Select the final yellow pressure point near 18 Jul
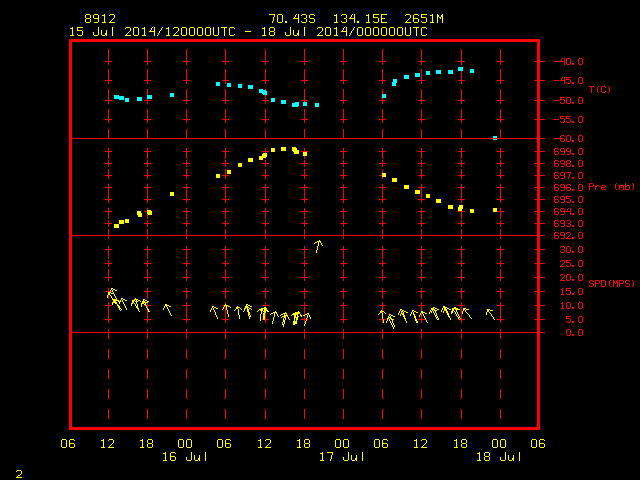Screen dimensions: 640x480 [495, 210]
